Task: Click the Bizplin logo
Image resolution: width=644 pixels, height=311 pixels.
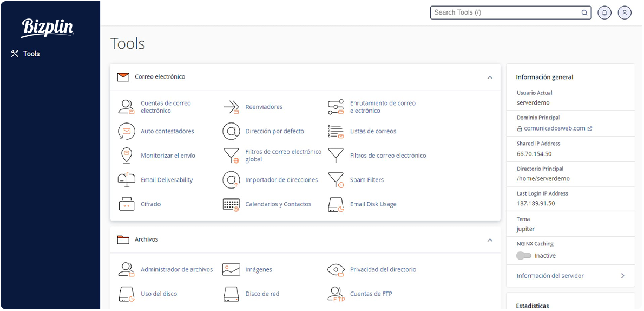Action: 48,28
